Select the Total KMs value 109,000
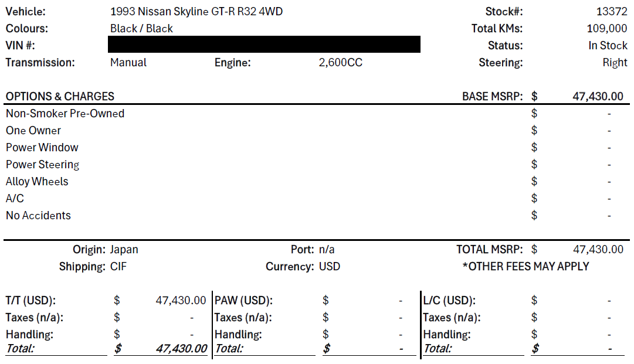The height and width of the screenshot is (364, 634). pos(607,29)
